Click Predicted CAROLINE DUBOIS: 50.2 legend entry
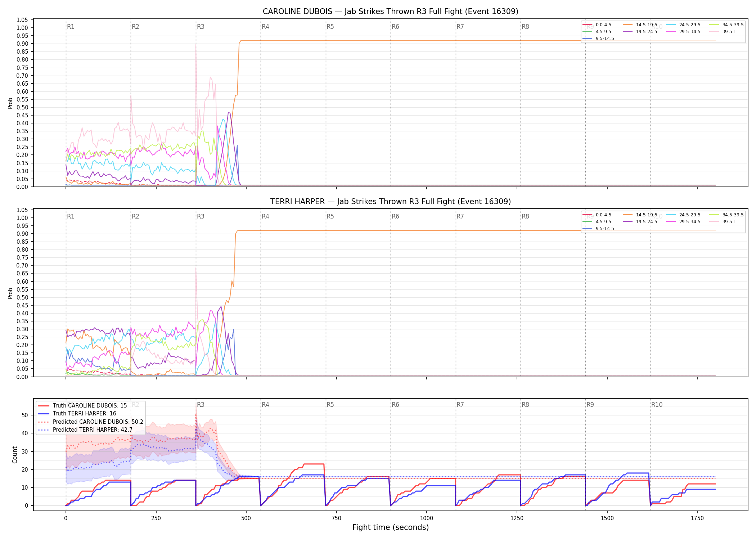The height and width of the screenshot is (540, 756). 90,422
